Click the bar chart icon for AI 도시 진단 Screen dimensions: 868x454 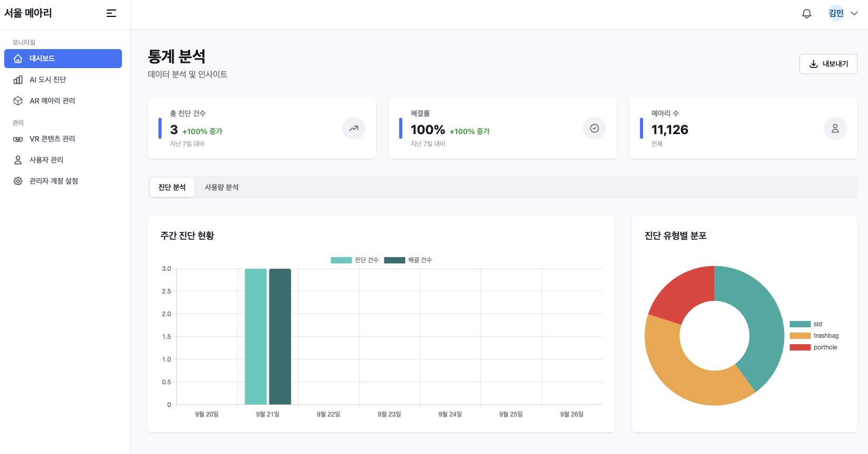coord(18,80)
